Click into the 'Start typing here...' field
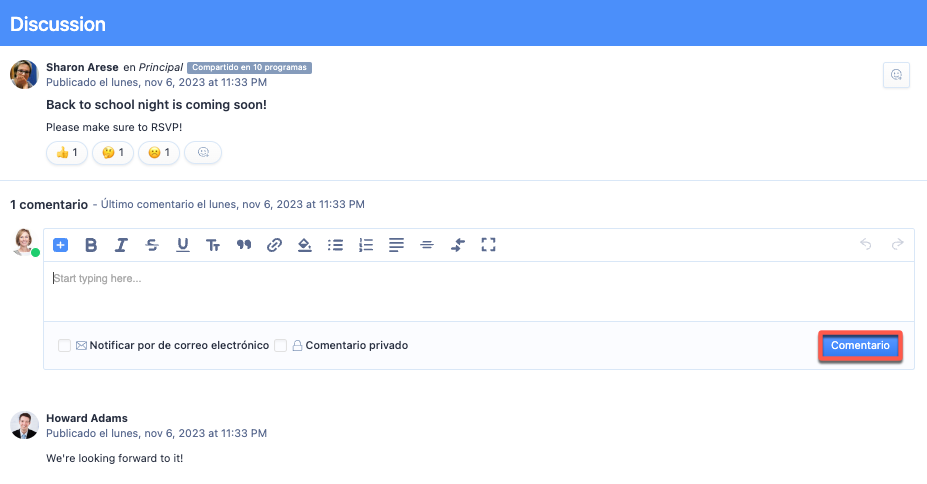The image size is (927, 484). click(x=480, y=290)
